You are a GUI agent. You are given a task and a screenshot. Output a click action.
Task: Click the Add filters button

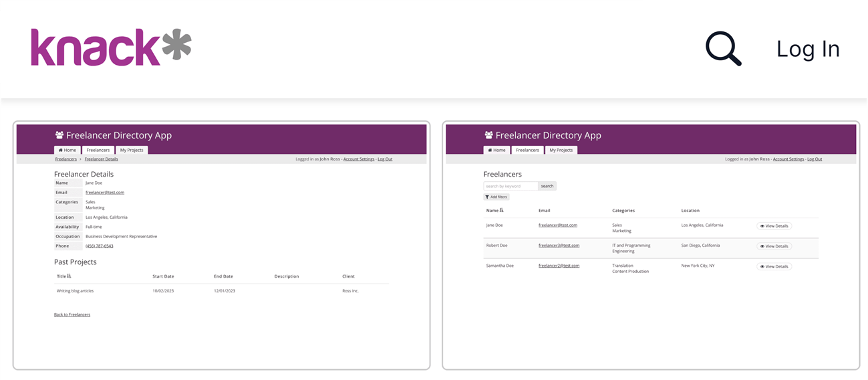tap(496, 197)
